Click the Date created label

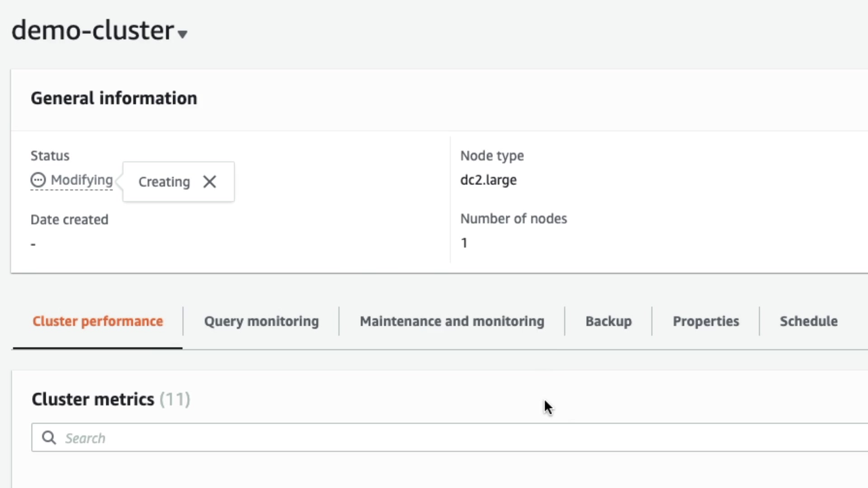click(x=69, y=220)
